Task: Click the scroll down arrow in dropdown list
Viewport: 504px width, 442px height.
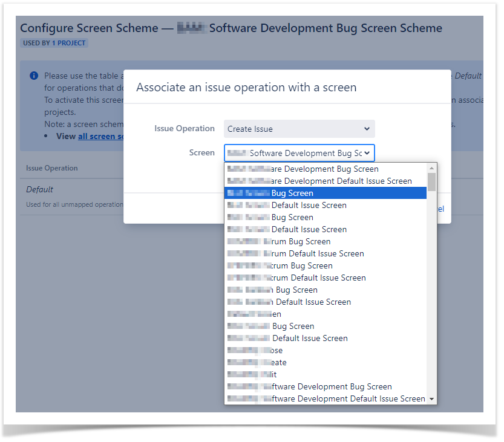Action: [x=431, y=399]
